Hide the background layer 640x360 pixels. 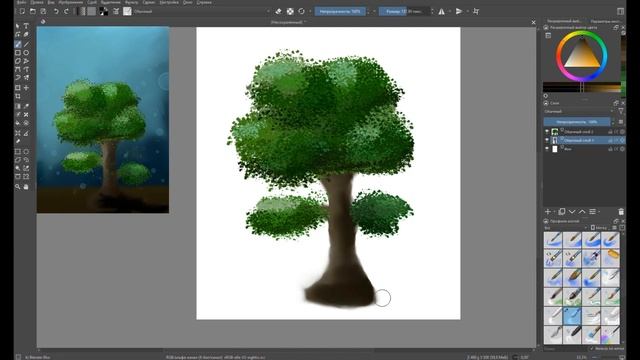[547, 149]
